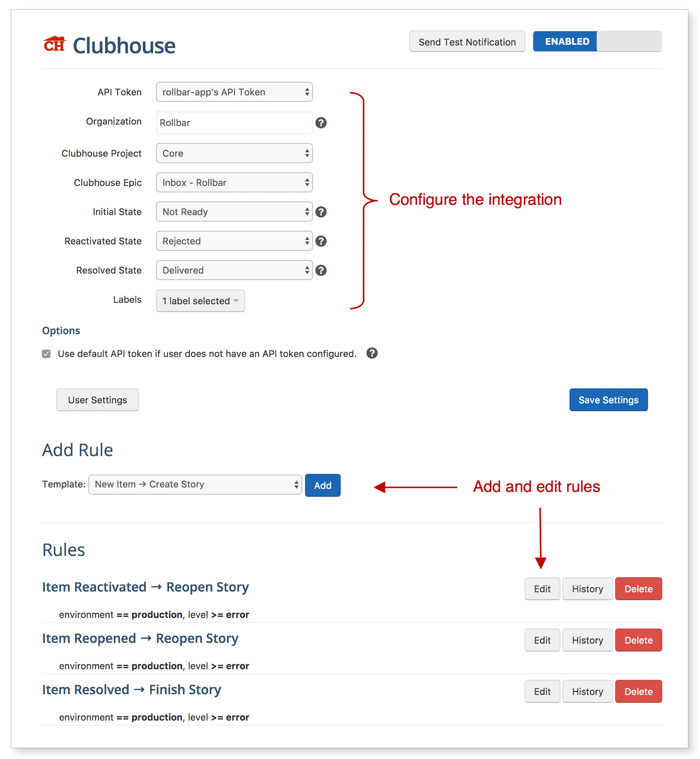The height and width of the screenshot is (759, 700).
Task: Open help icon next to Initial State
Action: click(x=321, y=212)
